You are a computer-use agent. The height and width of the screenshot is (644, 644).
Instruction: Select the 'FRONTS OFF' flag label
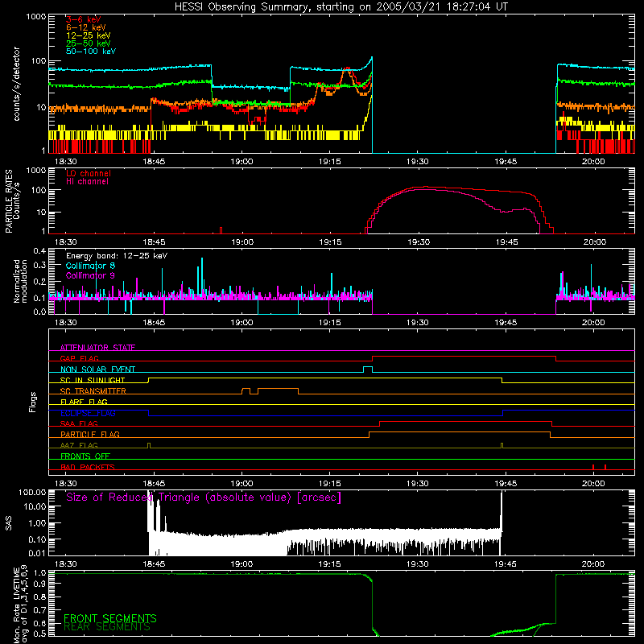[85, 456]
